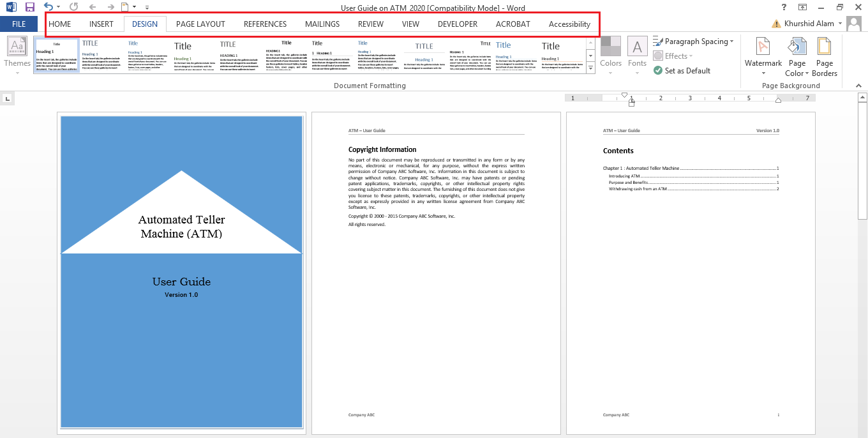This screenshot has width=868, height=438.
Task: Click the Undo arrow icon
Action: coord(48,7)
